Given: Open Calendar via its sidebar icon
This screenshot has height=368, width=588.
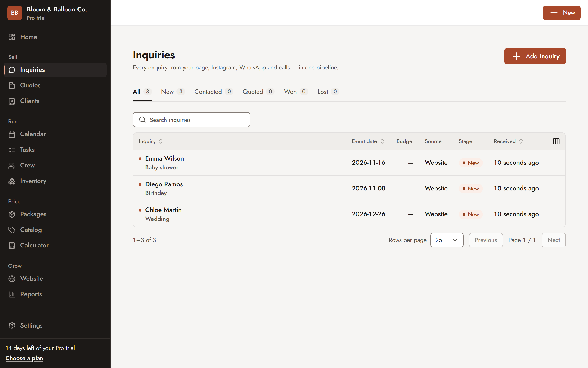Looking at the screenshot, I should pos(12,134).
